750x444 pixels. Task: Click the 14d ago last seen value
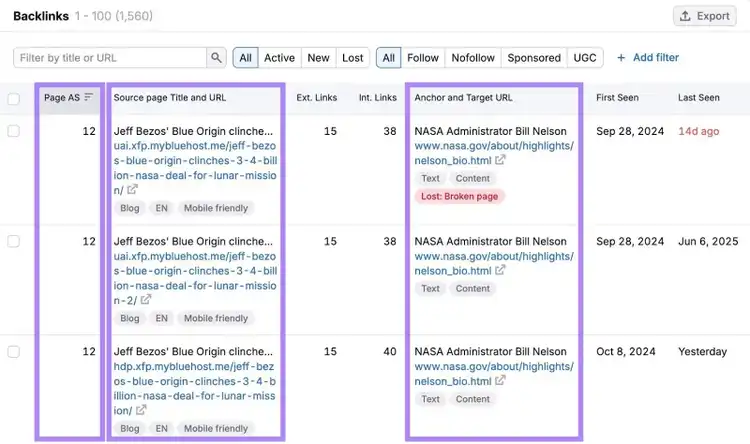pyautogui.click(x=698, y=131)
